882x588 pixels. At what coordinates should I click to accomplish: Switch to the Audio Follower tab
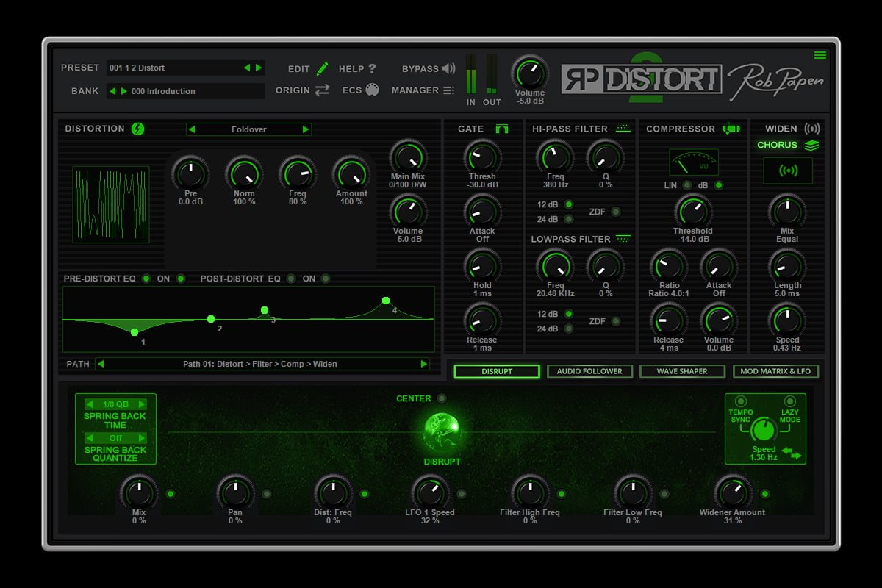590,371
